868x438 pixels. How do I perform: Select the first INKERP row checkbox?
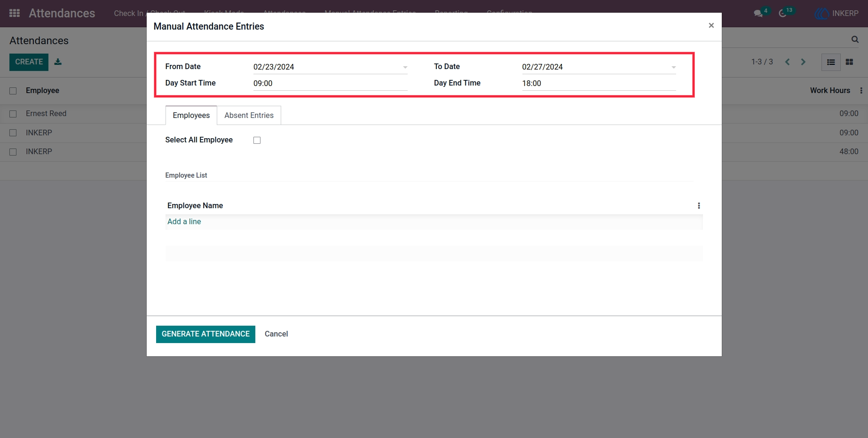[13, 133]
